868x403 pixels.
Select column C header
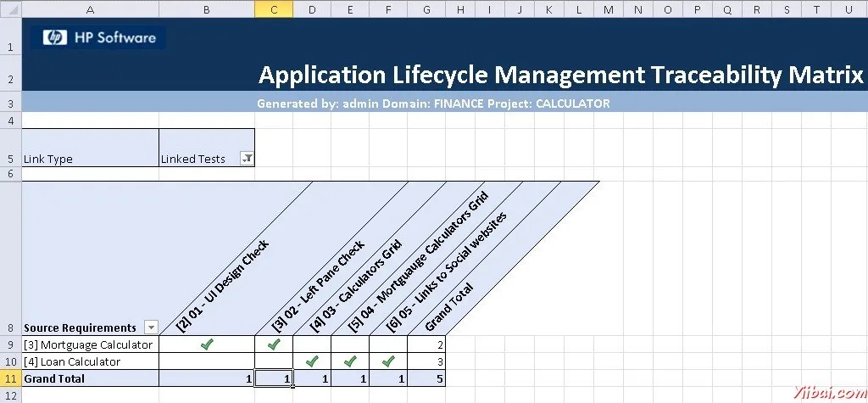pyautogui.click(x=274, y=8)
